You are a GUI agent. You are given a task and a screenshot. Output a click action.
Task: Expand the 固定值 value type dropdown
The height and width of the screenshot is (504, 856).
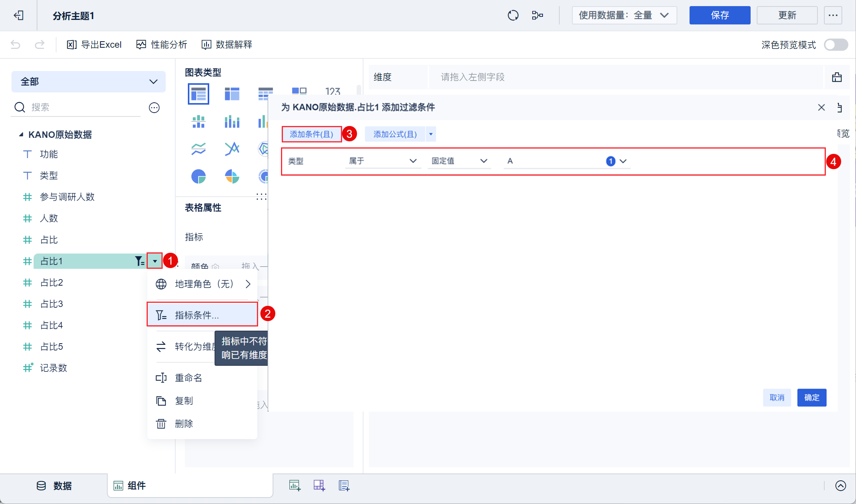[x=459, y=161]
